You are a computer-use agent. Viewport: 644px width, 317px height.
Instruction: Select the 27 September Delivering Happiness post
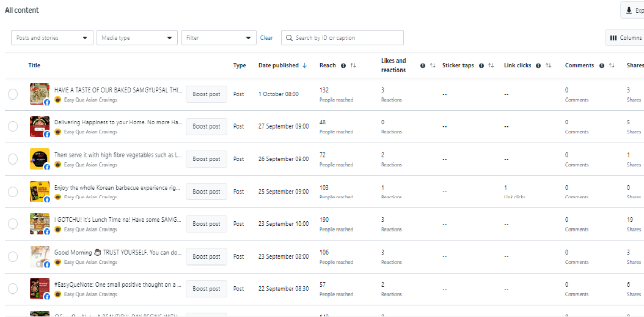(x=13, y=126)
